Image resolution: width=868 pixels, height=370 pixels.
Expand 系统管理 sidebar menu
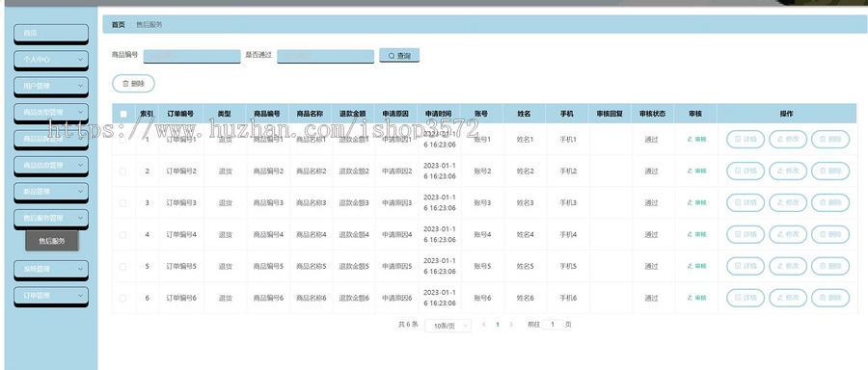point(51,269)
